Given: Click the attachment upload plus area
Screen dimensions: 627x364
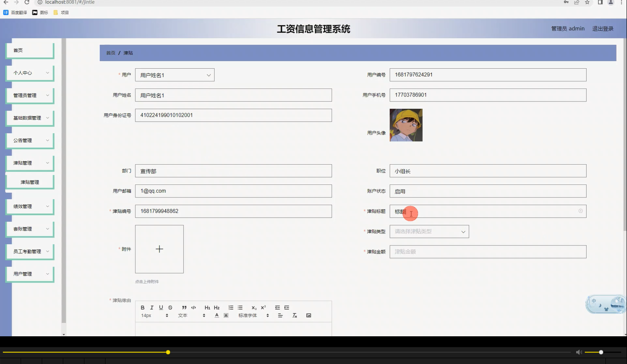Looking at the screenshot, I should point(159,249).
